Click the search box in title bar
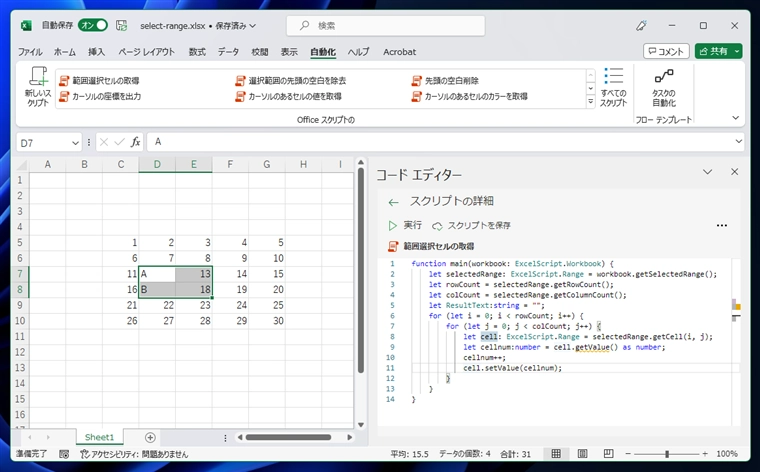 click(386, 26)
